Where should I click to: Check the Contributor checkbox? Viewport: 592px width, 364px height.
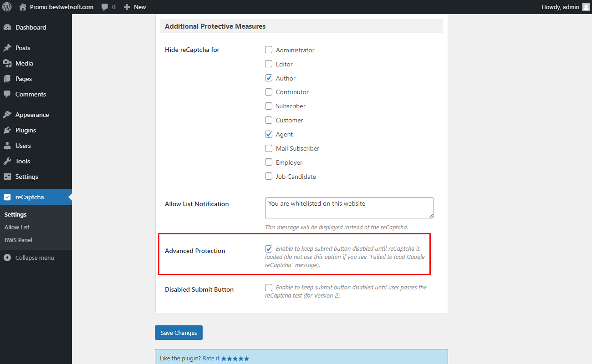coord(269,92)
